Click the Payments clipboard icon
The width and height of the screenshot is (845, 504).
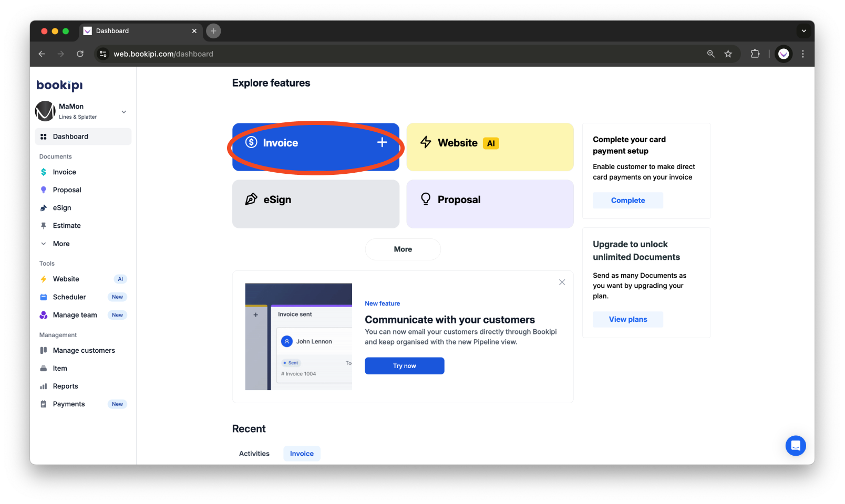pyautogui.click(x=43, y=404)
